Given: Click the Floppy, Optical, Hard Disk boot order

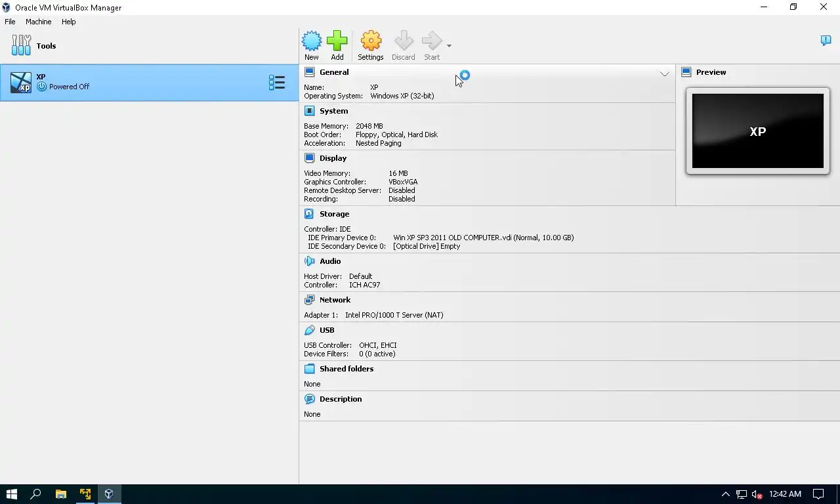Looking at the screenshot, I should (x=396, y=135).
